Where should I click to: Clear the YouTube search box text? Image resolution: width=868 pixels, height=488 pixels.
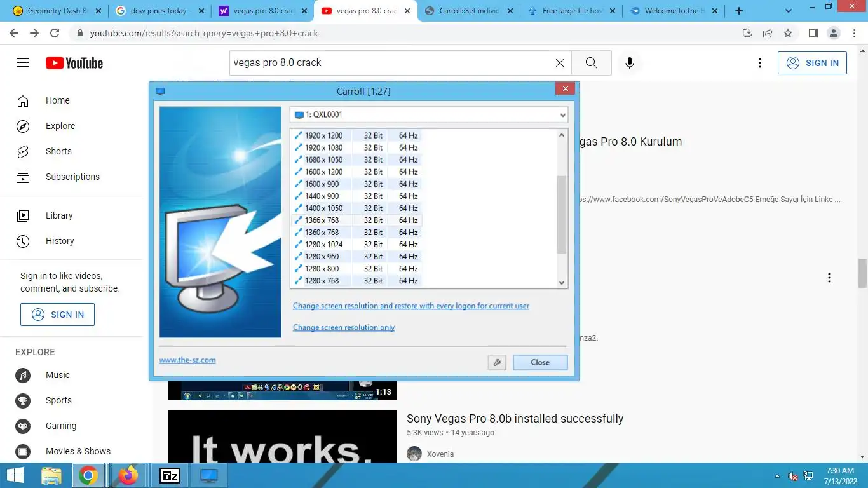tap(560, 63)
